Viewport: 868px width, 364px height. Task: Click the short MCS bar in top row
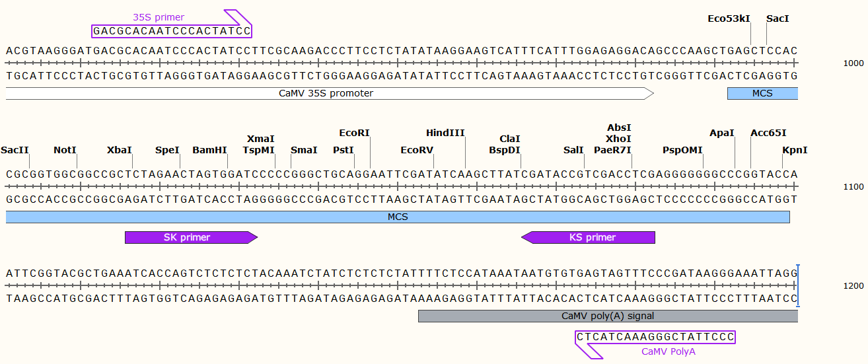(762, 93)
